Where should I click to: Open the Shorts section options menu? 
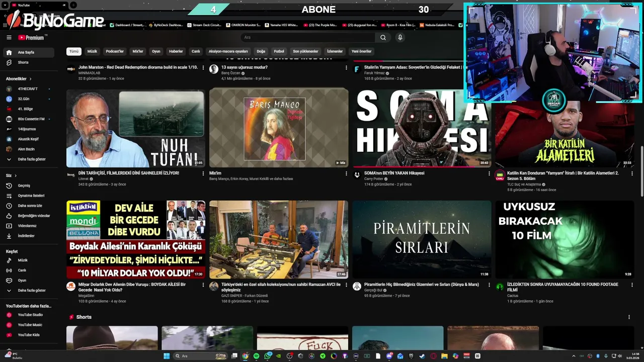point(629,317)
